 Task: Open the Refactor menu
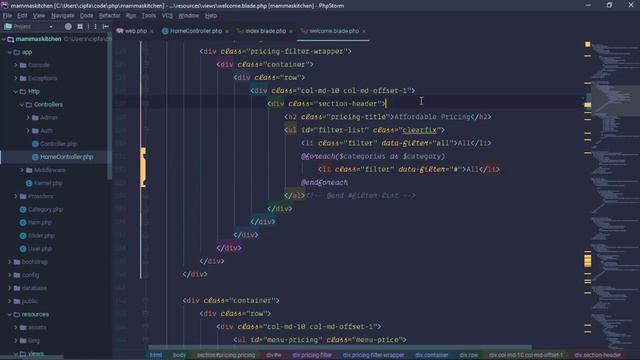click(109, 16)
